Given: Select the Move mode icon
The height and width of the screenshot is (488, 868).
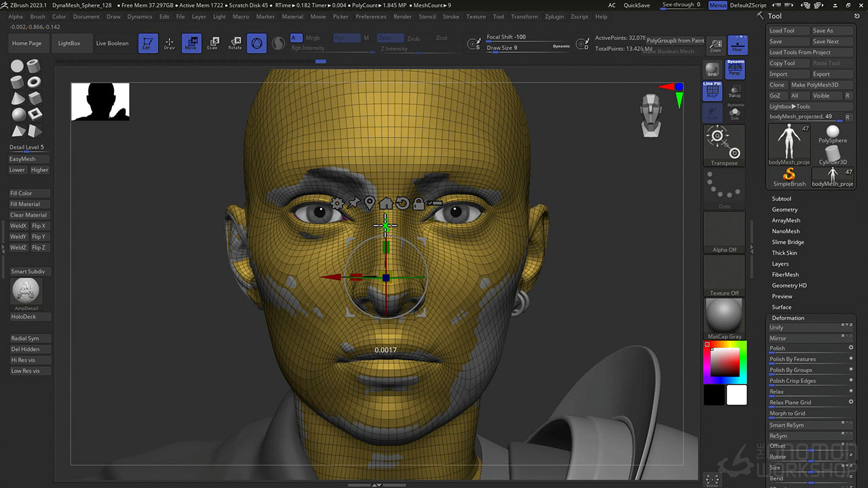Looking at the screenshot, I should point(191,43).
